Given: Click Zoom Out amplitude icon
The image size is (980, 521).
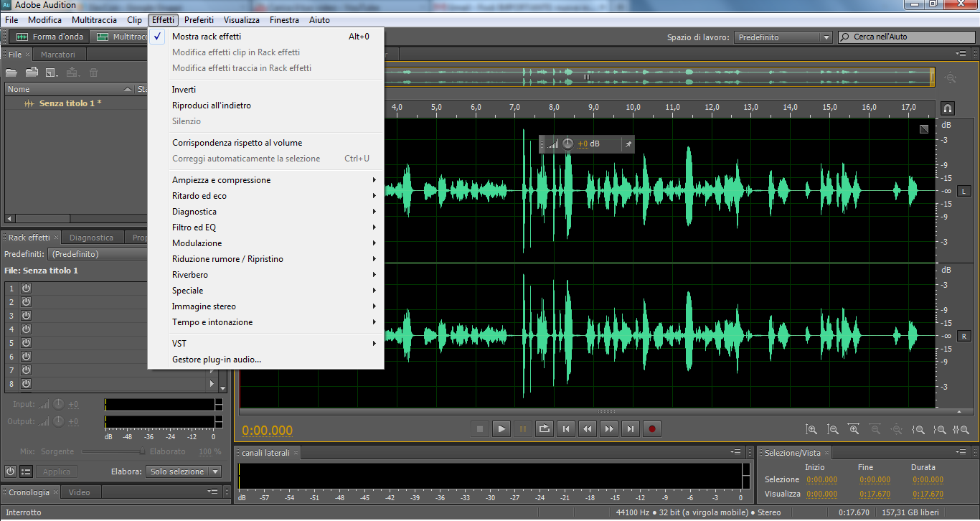Looking at the screenshot, I should (833, 429).
